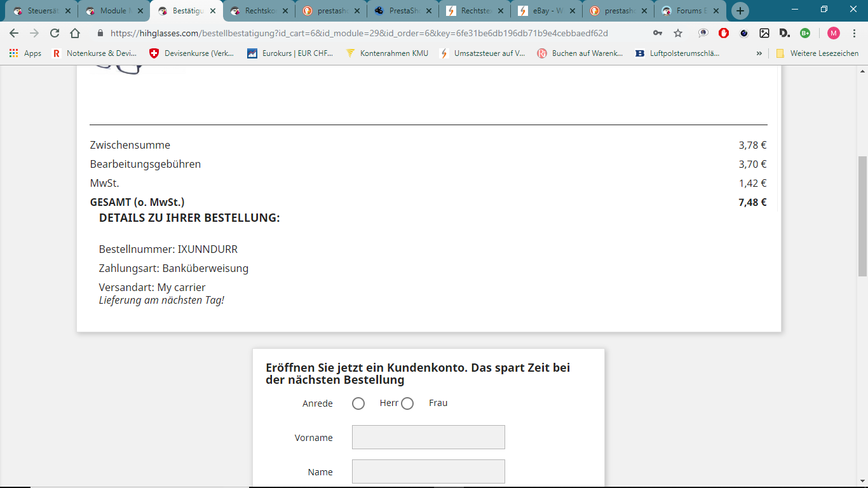
Task: Open the pink 'M' profile avatar
Action: 834,33
